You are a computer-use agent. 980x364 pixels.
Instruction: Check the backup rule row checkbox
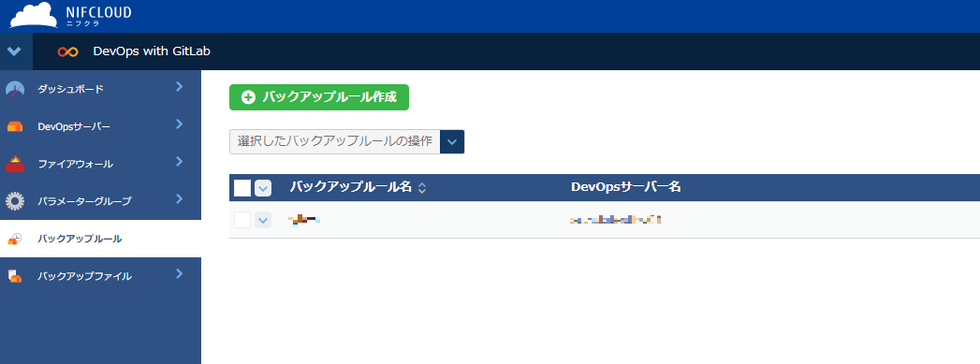tap(242, 220)
